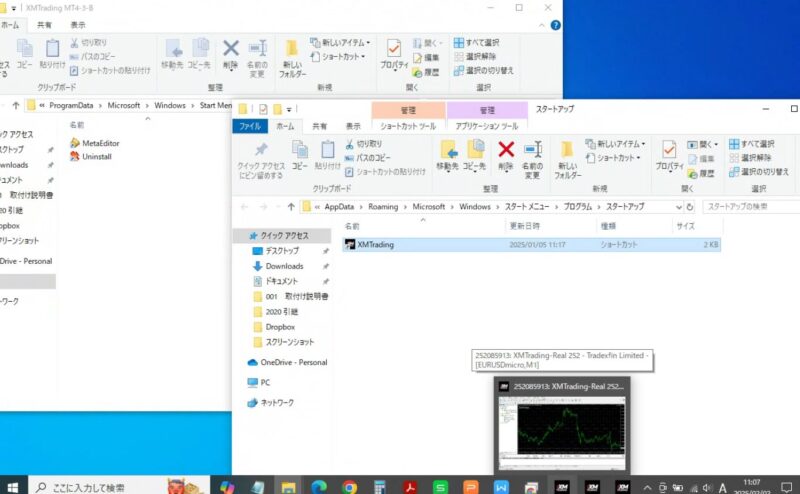
Task: Open ショートカット dropdown in スタートアップ window ribbon
Action: click(613, 158)
